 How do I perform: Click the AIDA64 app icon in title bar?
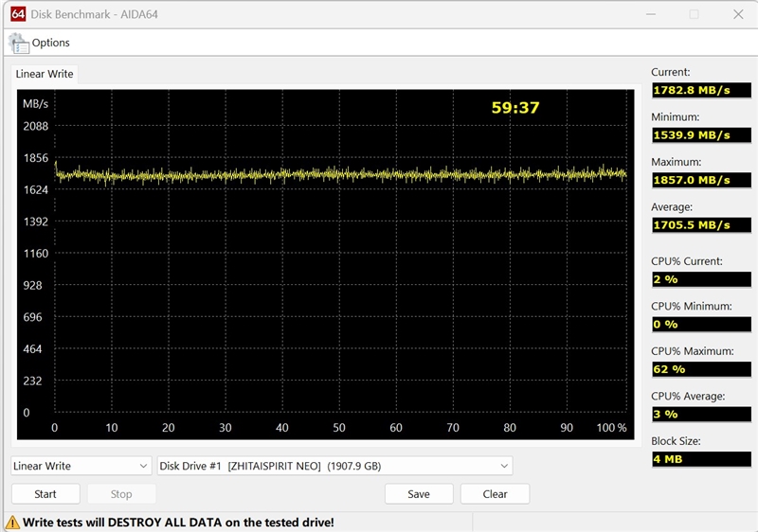[12, 14]
